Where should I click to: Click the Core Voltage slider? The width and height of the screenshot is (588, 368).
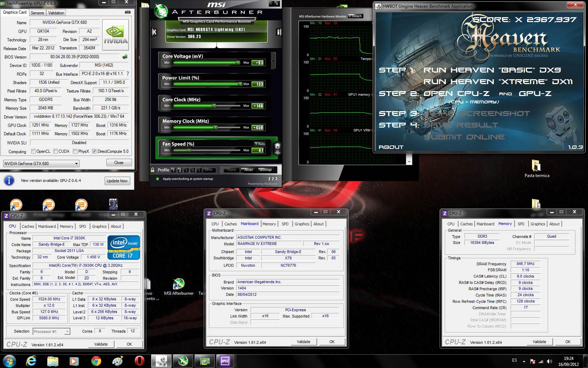207,62
